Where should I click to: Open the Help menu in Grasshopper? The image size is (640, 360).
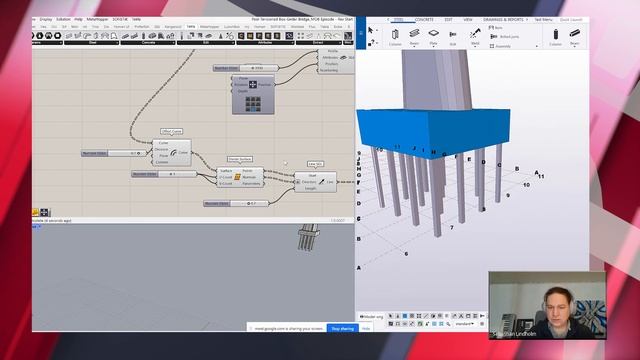click(78, 19)
